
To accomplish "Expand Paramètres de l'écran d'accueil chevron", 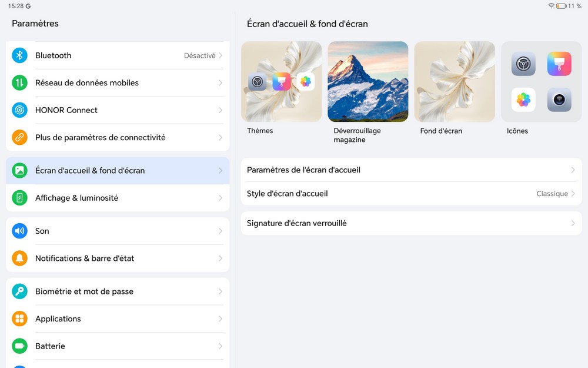I will [x=573, y=170].
